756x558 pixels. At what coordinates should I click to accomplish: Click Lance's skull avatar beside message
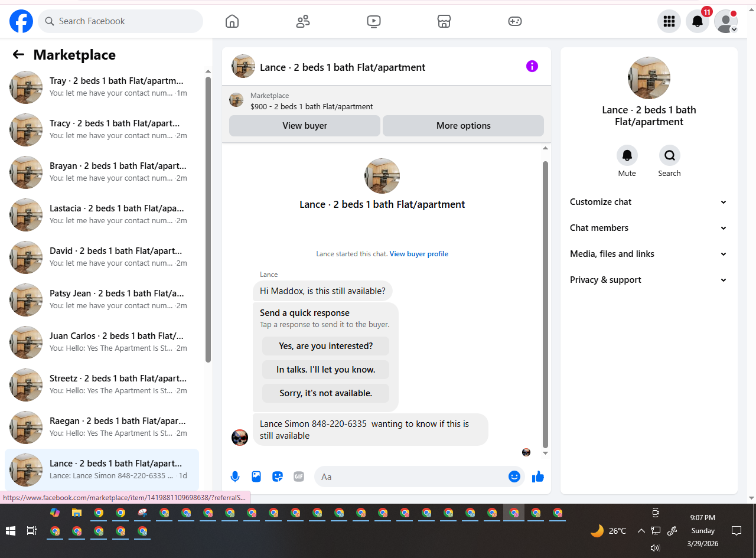point(240,438)
